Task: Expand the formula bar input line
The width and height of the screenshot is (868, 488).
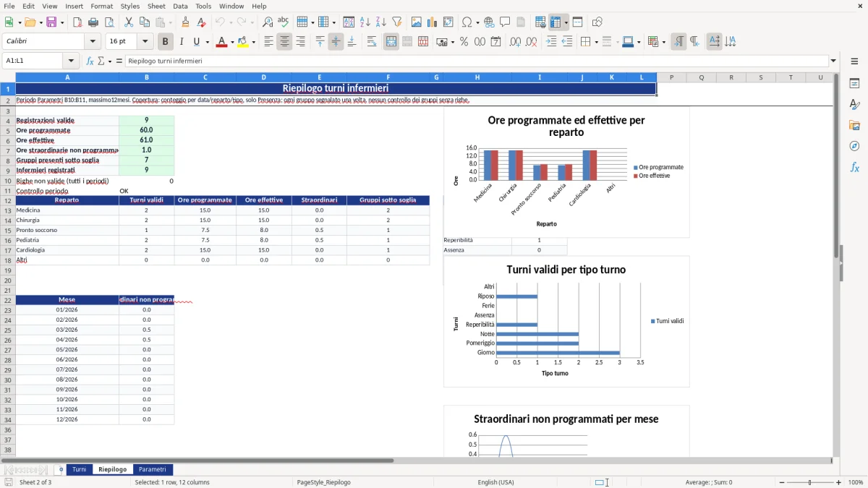Action: coord(833,61)
